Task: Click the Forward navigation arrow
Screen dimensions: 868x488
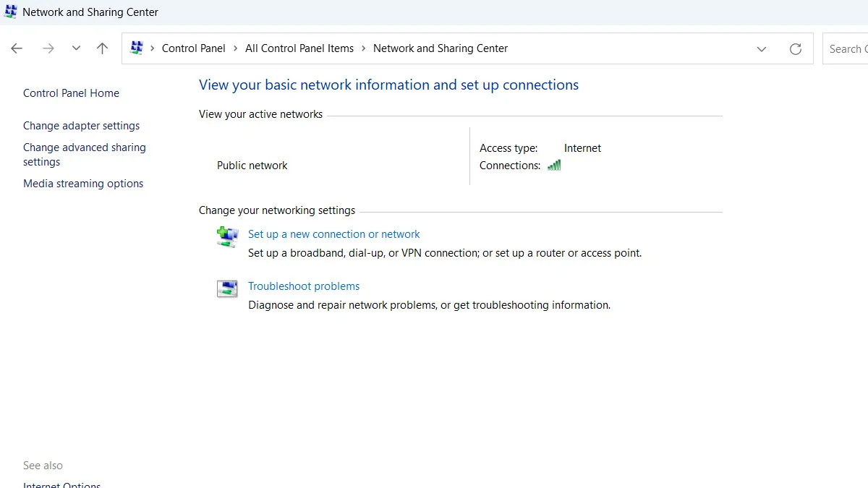Action: pos(48,48)
